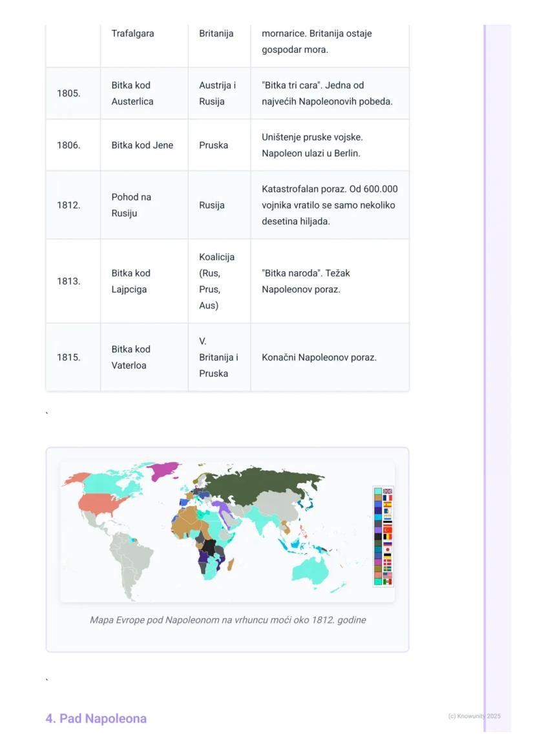The height and width of the screenshot is (756, 535).
Task: Click the "4. Pad Napoleona" heading
Action: 96,719
